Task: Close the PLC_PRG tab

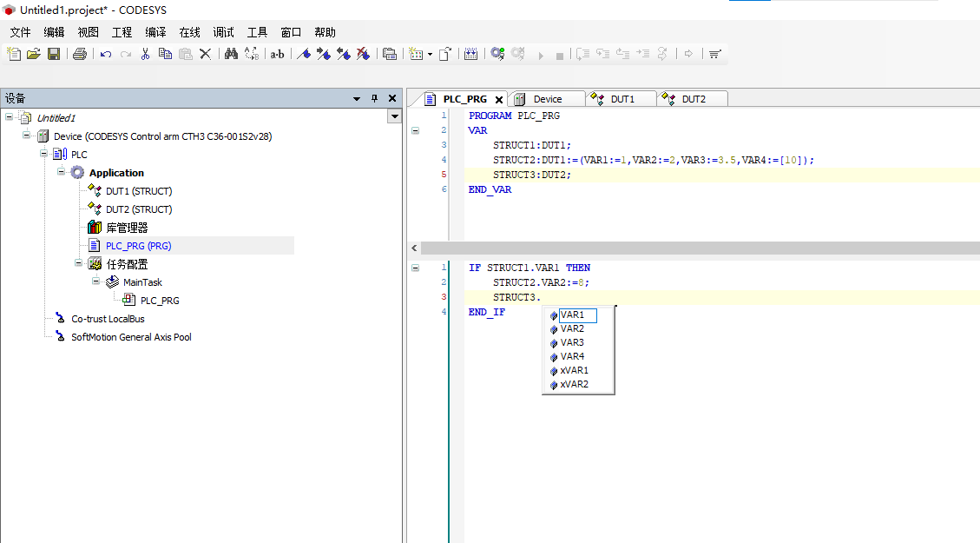Action: [x=499, y=99]
